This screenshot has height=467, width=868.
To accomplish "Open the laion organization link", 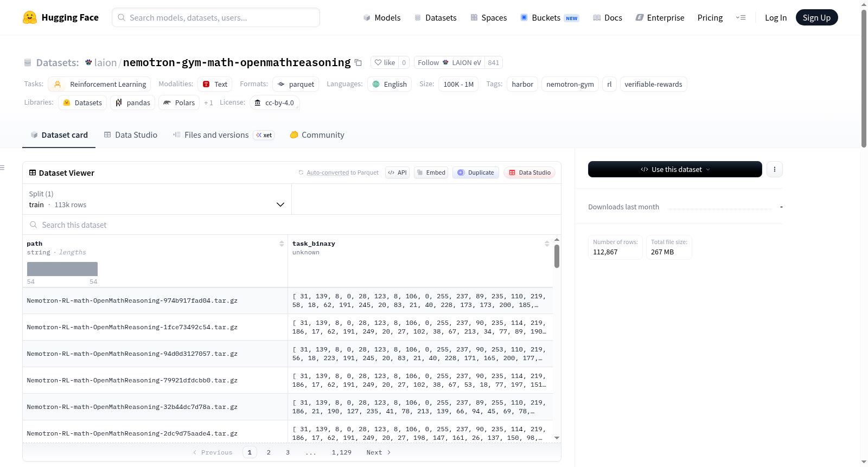I will [105, 62].
